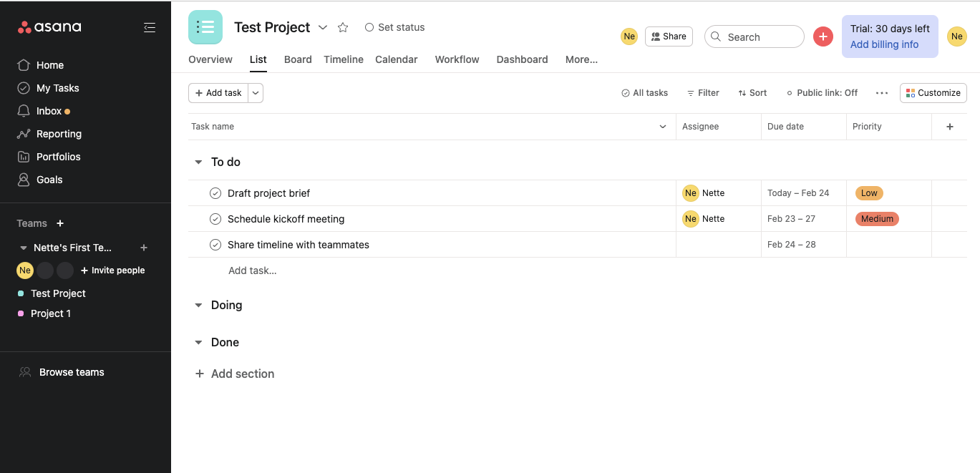Image resolution: width=980 pixels, height=473 pixels.
Task: Open the Add task dropdown arrow
Action: pos(256,93)
